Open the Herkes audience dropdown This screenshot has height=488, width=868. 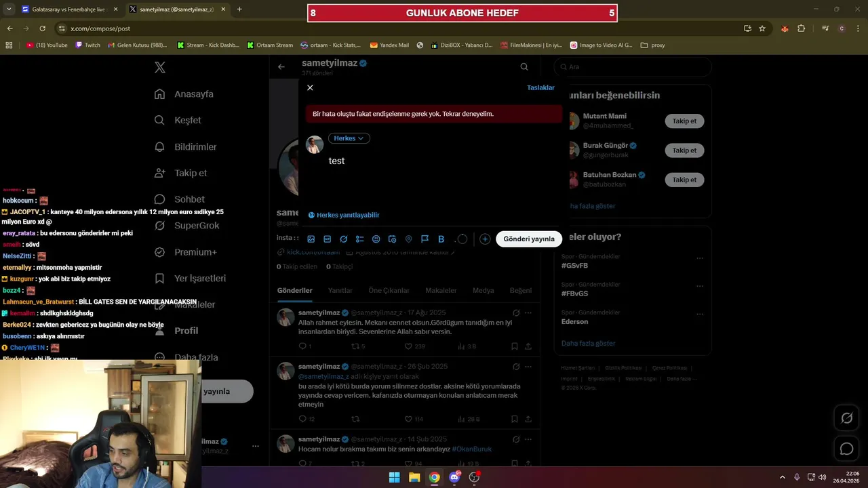pyautogui.click(x=349, y=138)
